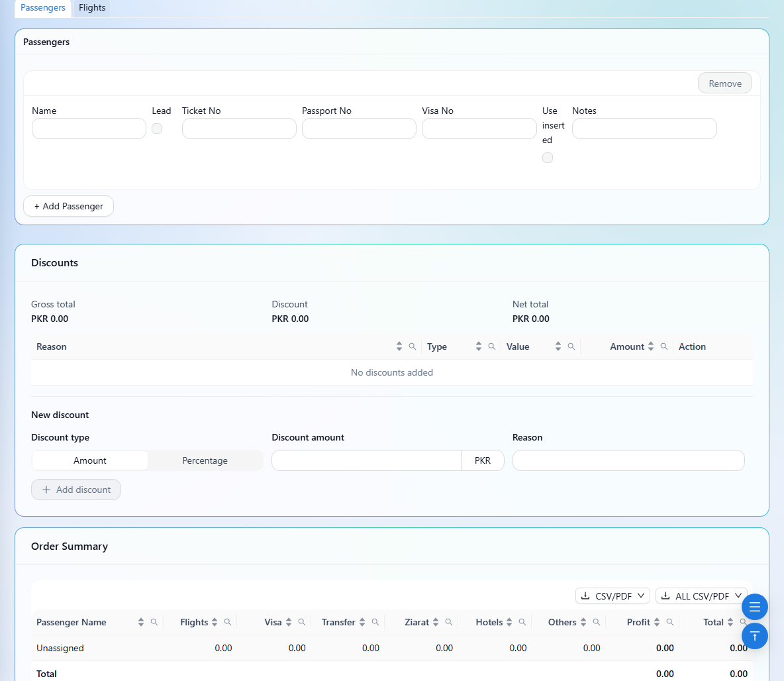The image size is (784, 681).
Task: Focus the Ticket No input field
Action: 239,129
